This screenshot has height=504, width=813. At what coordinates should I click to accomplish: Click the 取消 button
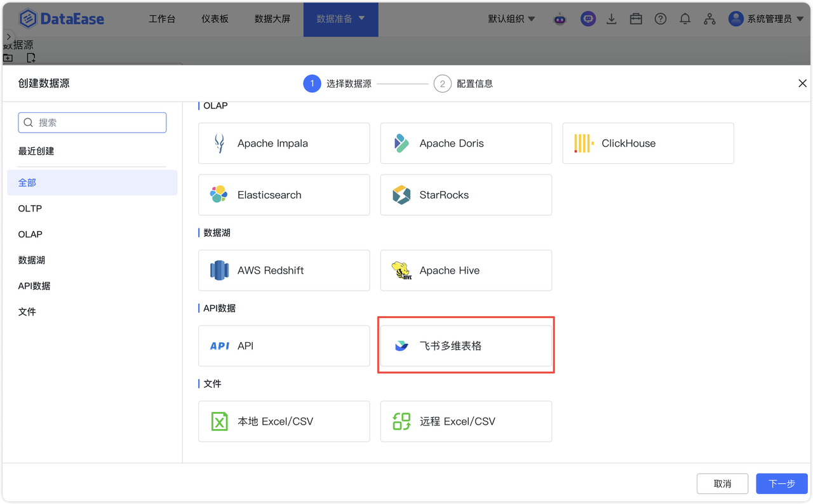(722, 484)
